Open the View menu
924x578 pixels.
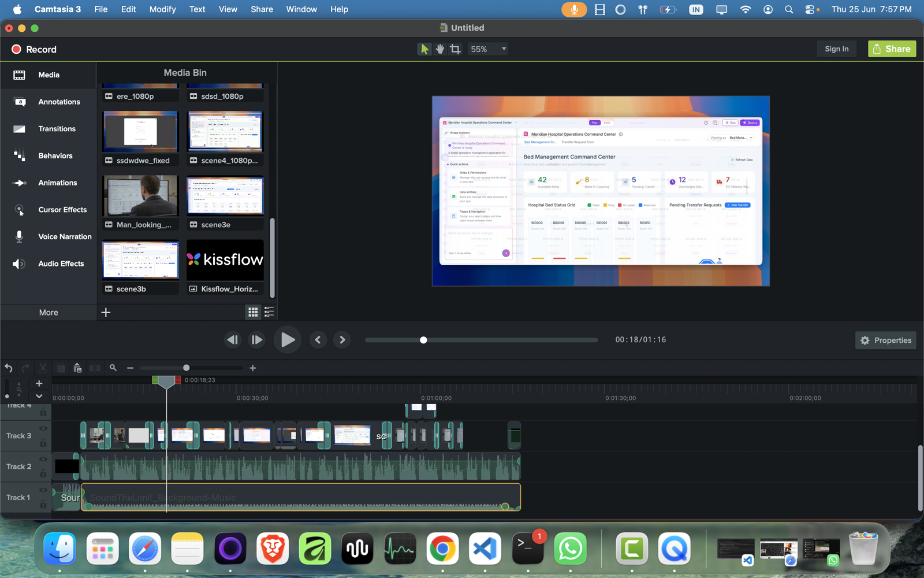tap(228, 9)
